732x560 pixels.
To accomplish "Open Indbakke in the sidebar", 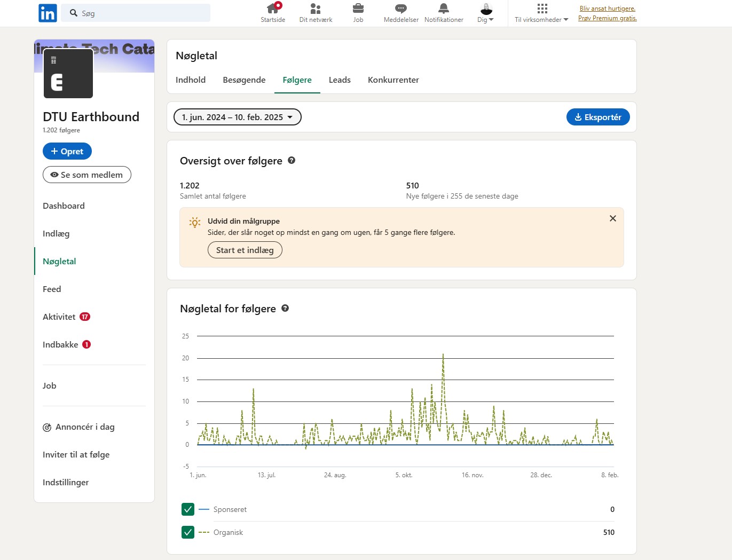I will (x=60, y=345).
